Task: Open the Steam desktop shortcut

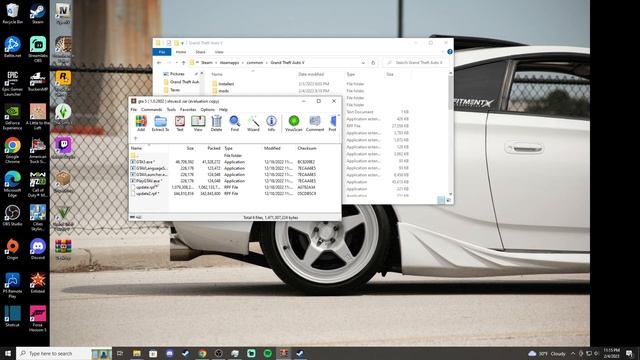Action: click(38, 13)
